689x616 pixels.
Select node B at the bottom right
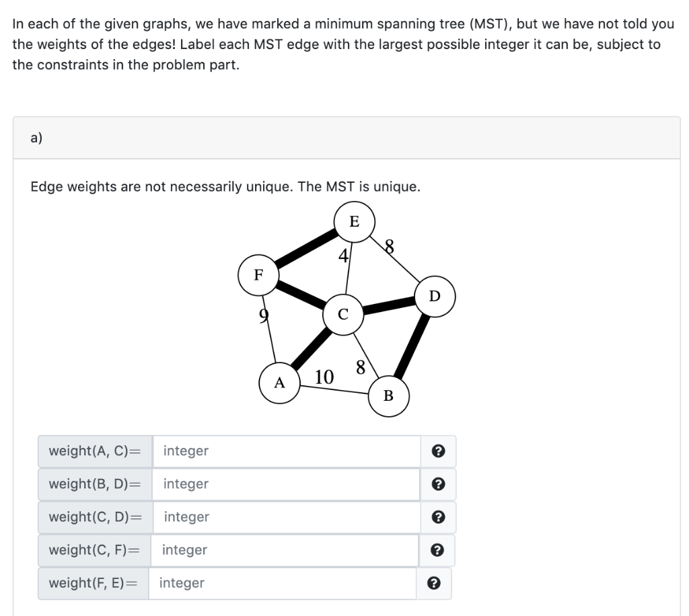tap(389, 397)
